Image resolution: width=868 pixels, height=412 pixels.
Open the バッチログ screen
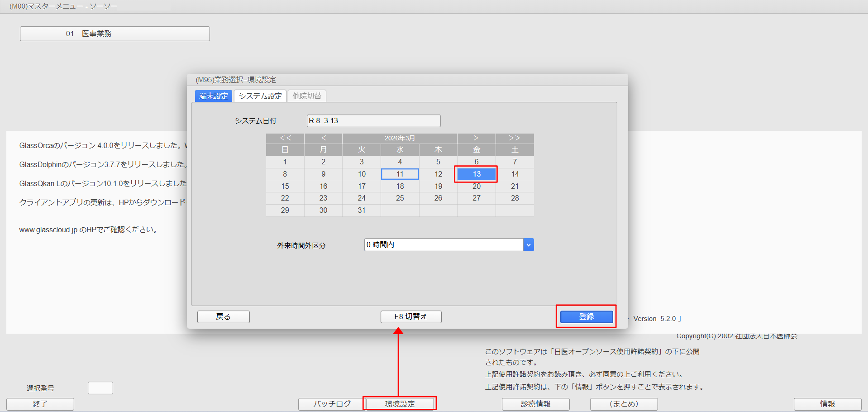(331, 404)
